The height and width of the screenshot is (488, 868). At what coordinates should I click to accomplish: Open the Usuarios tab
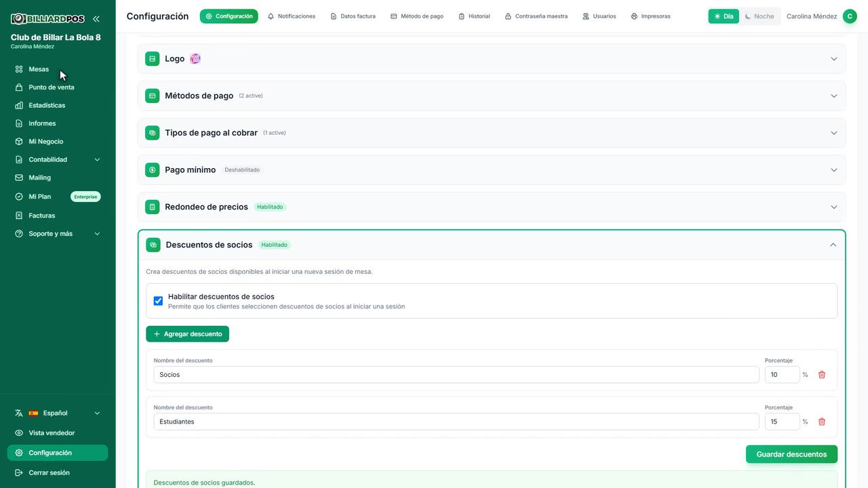coord(599,16)
